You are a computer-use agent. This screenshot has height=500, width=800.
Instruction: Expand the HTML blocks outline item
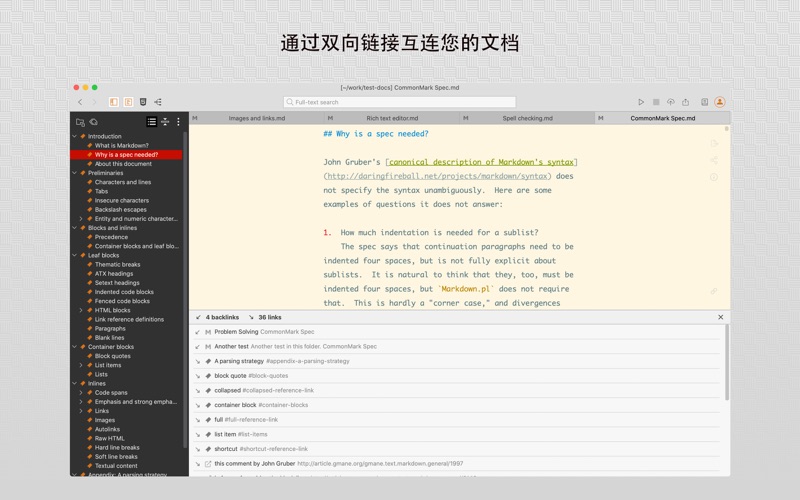pos(81,310)
